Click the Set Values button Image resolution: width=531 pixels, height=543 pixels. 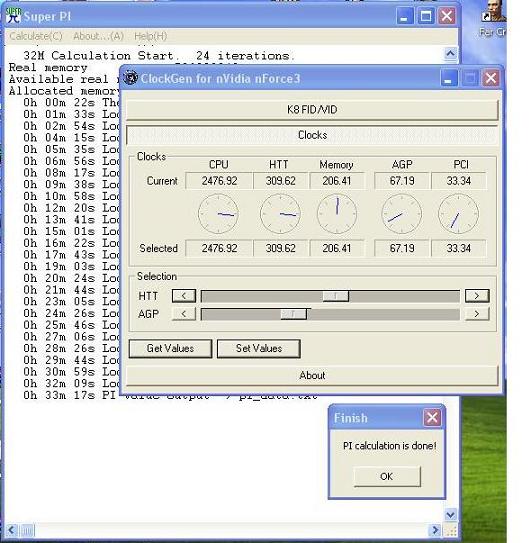click(x=259, y=348)
